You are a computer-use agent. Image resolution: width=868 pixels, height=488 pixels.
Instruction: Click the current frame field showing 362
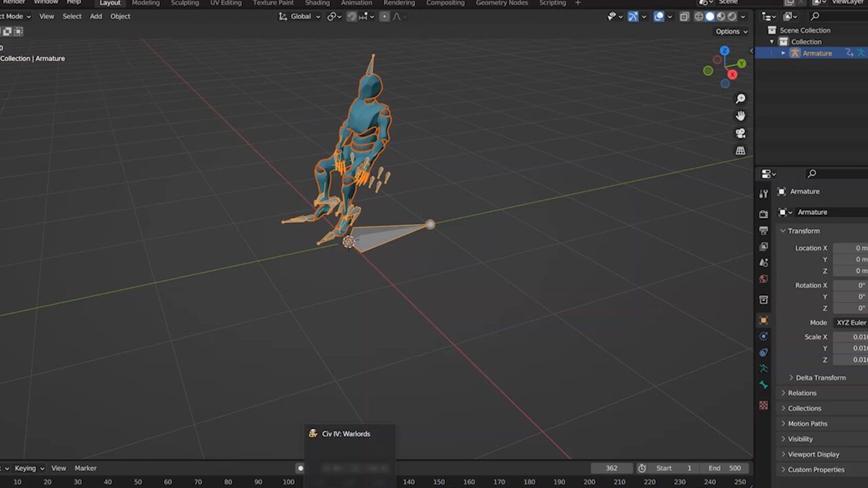[611, 468]
